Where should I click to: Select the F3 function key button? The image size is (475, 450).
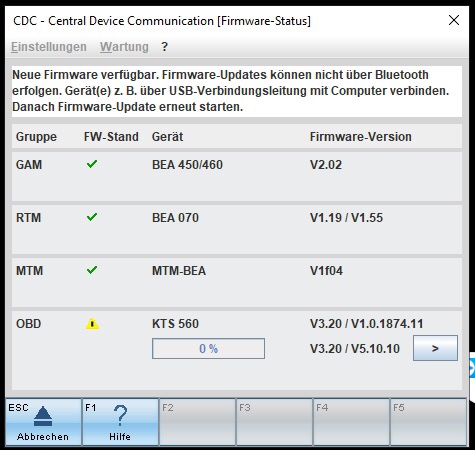(274, 422)
